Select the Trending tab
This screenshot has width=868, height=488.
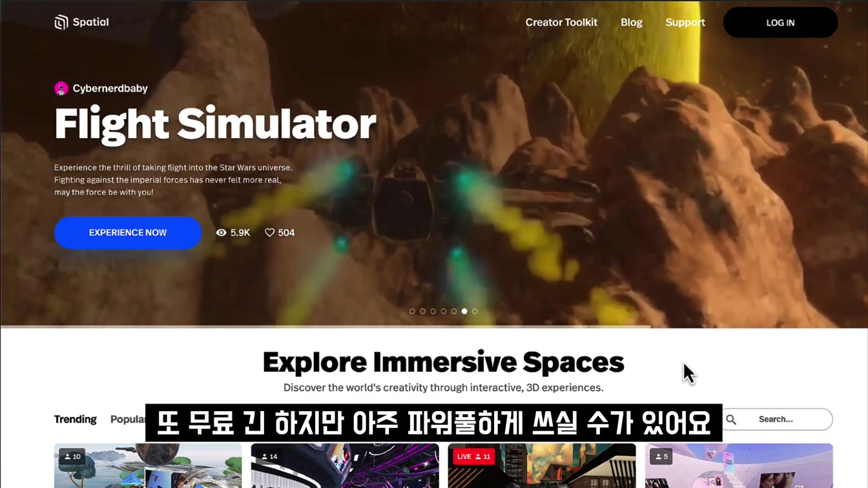pos(75,420)
